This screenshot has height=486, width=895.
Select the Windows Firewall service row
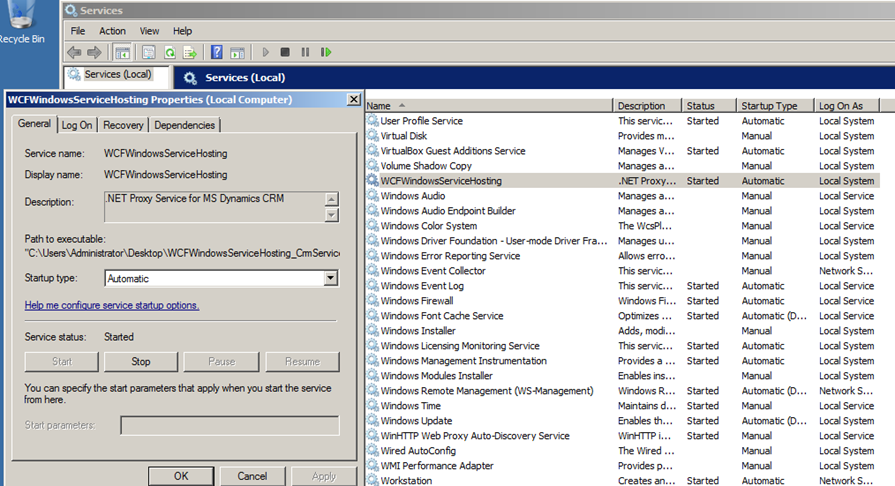coord(416,301)
